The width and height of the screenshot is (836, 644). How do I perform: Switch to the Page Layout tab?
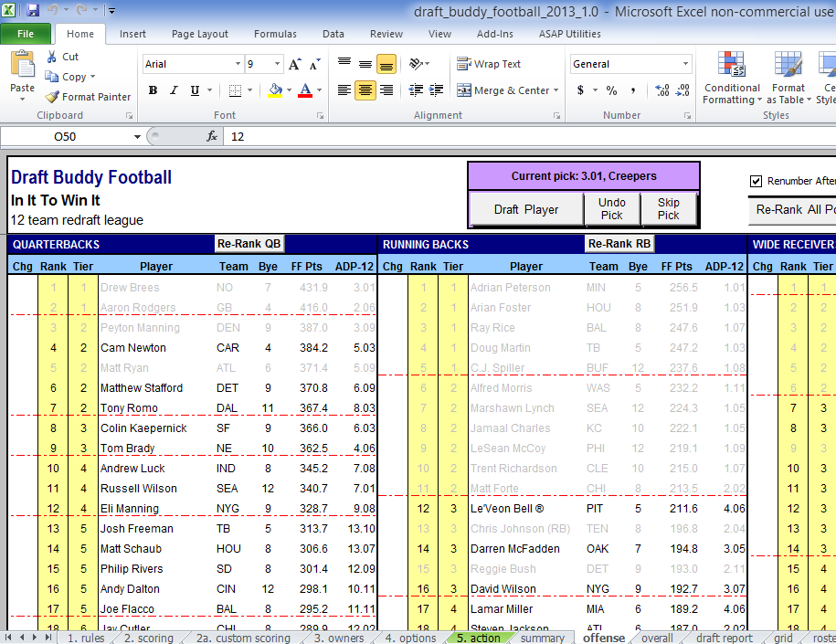200,34
